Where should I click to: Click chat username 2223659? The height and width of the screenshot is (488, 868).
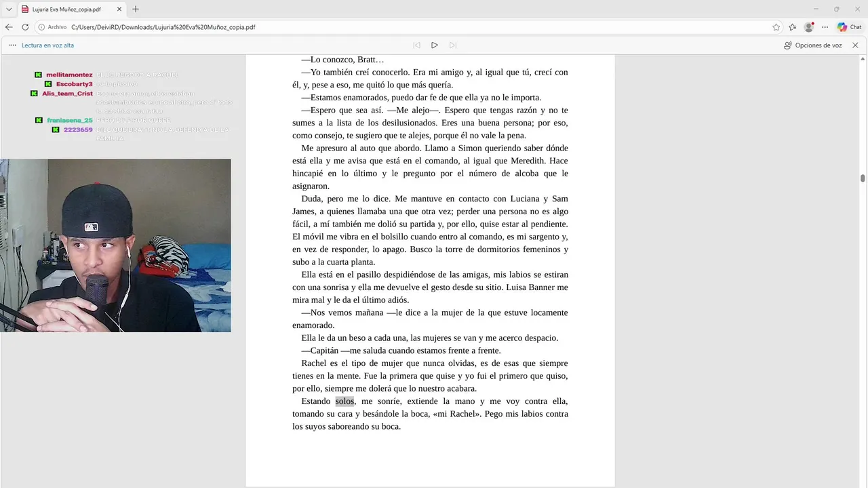coord(78,129)
